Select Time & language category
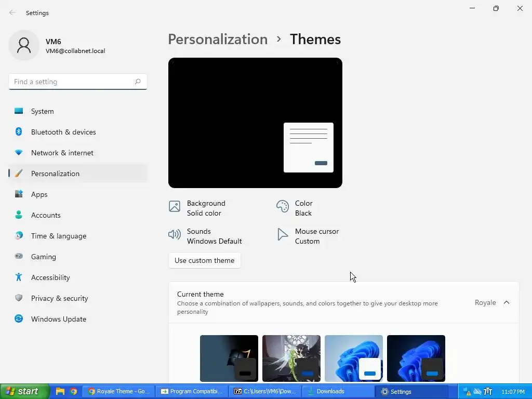This screenshot has width=532, height=399. pos(78,235)
